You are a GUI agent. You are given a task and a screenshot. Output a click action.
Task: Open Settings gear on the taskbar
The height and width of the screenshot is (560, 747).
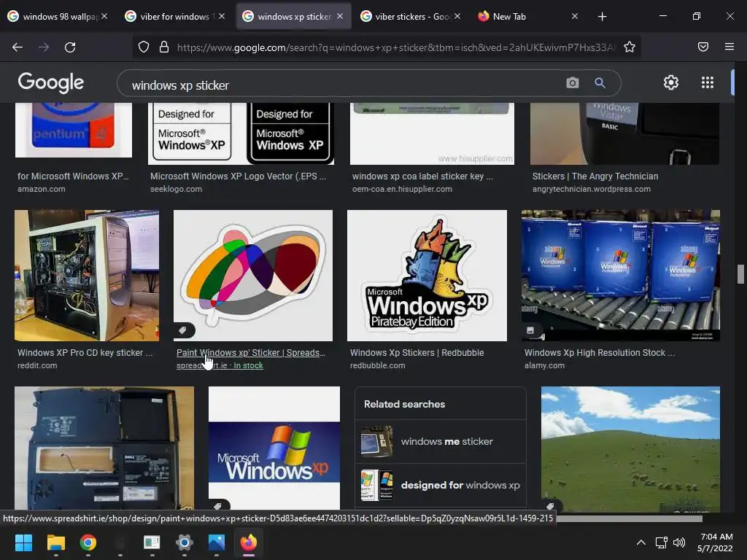point(184,542)
